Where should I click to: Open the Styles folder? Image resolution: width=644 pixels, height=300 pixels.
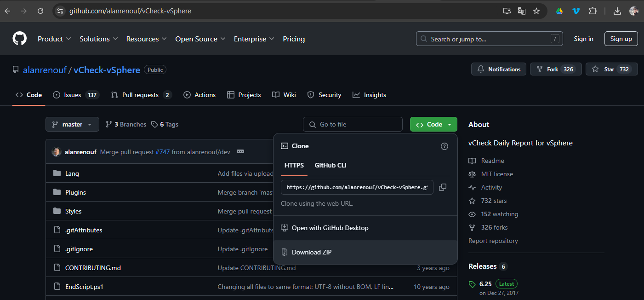[74, 211]
